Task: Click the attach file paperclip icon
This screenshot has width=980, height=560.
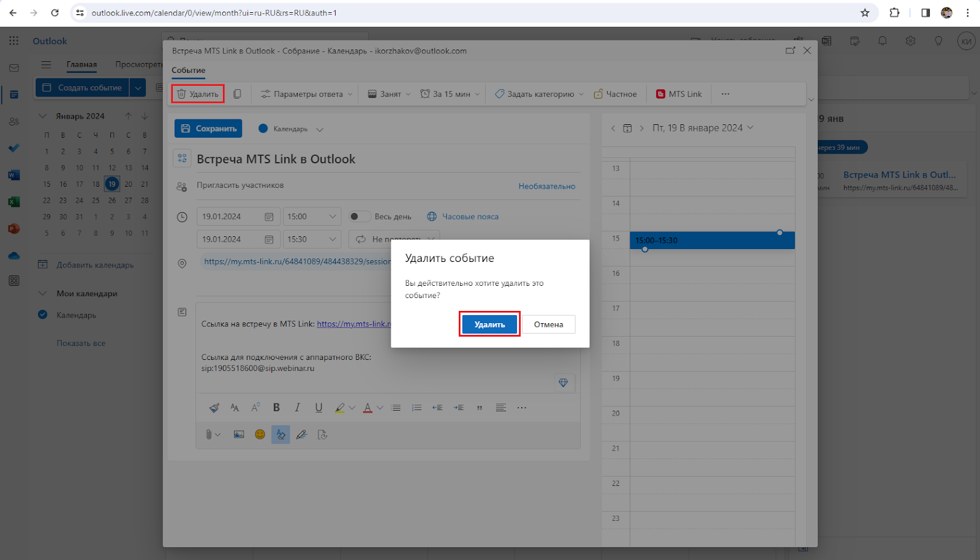Action: 209,435
